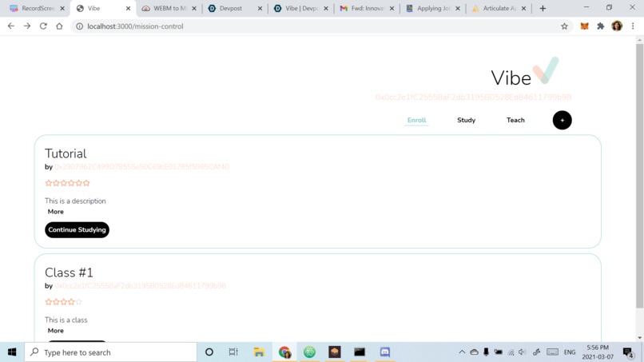Open the Windows Start menu
644x362 pixels.
pyautogui.click(x=12, y=352)
